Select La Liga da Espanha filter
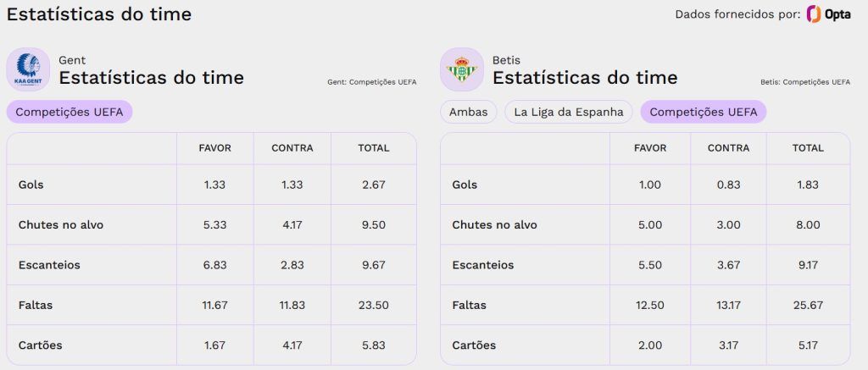Viewport: 868px width, 370px height. [x=569, y=112]
